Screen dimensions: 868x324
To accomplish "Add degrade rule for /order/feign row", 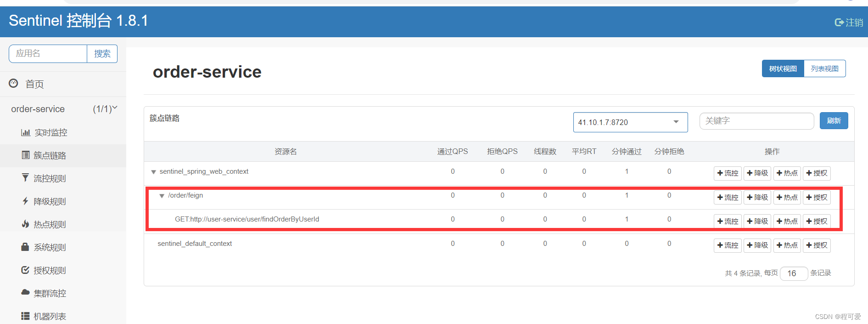I will 757,198.
